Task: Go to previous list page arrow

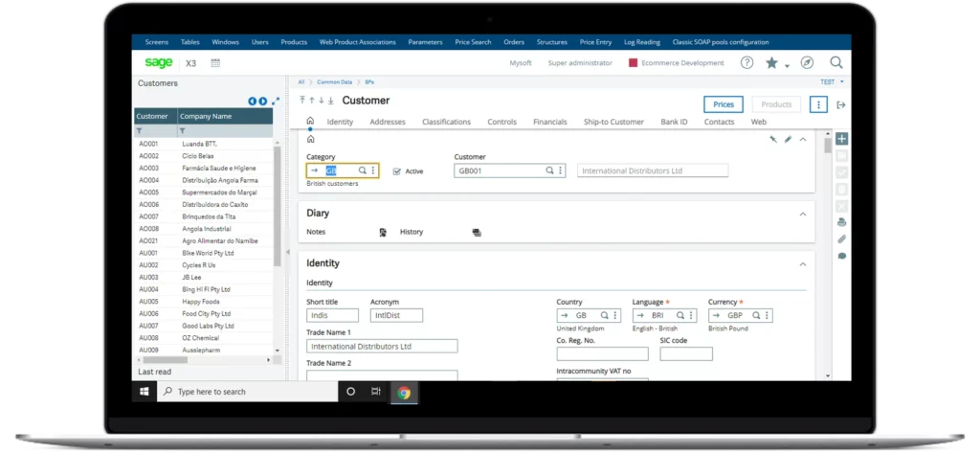Action: 253,102
